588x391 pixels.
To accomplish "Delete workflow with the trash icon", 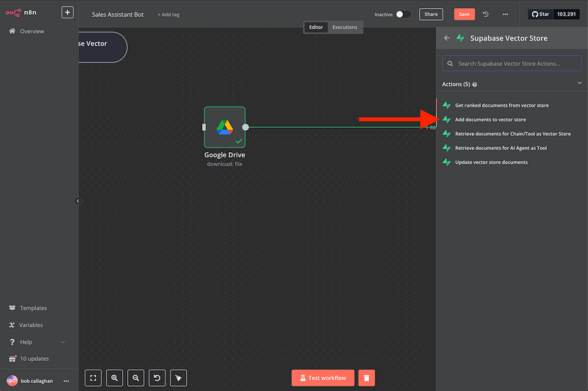I will pyautogui.click(x=367, y=378).
